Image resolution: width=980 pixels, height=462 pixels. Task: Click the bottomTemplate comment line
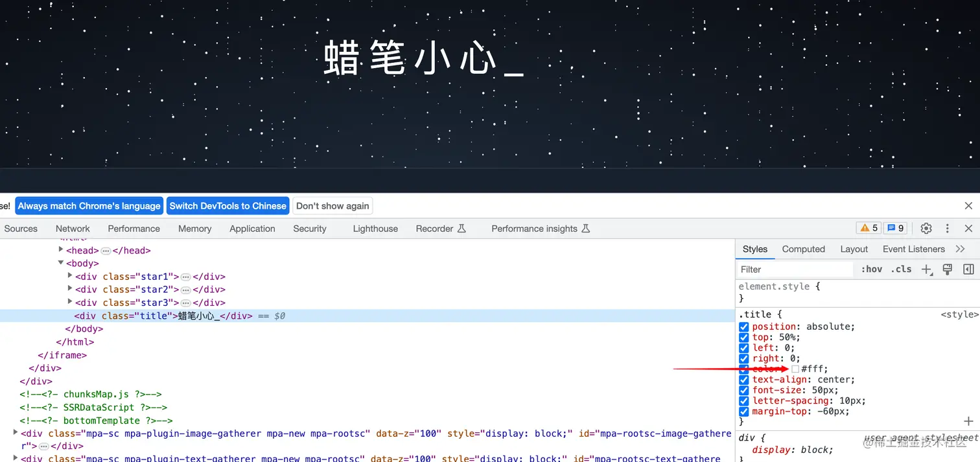coord(96,421)
